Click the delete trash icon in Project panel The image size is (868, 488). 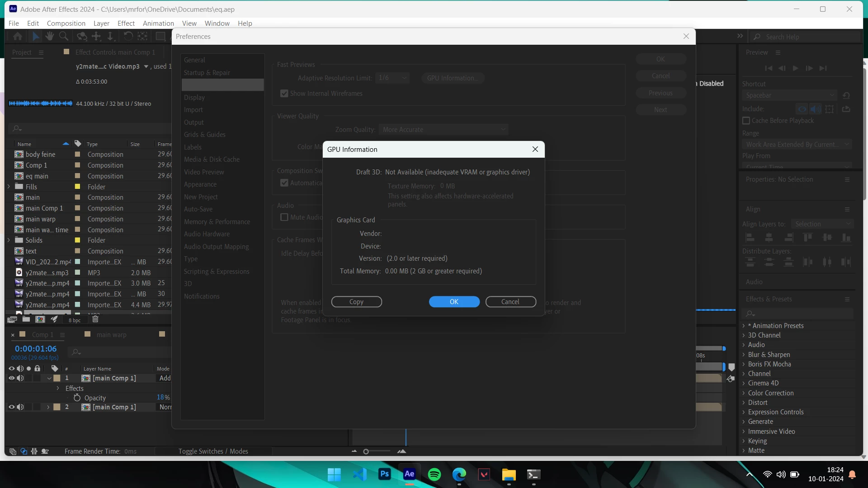pyautogui.click(x=95, y=319)
